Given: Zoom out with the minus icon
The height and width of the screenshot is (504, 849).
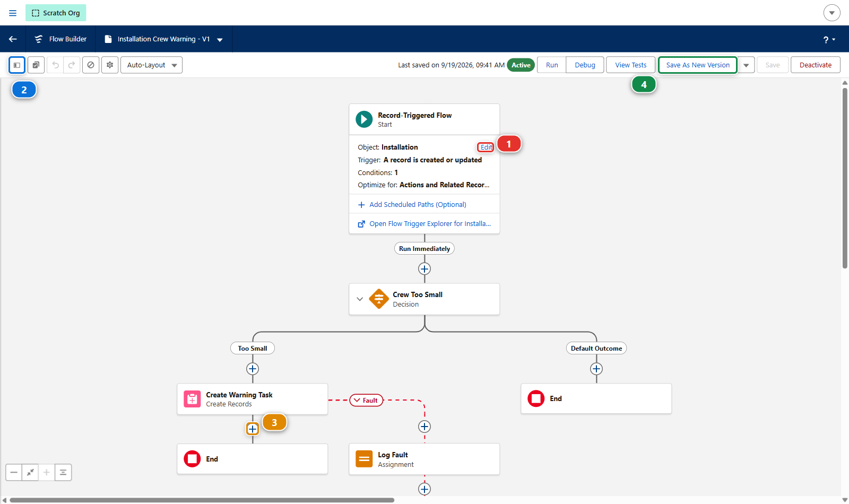Looking at the screenshot, I should (14, 472).
